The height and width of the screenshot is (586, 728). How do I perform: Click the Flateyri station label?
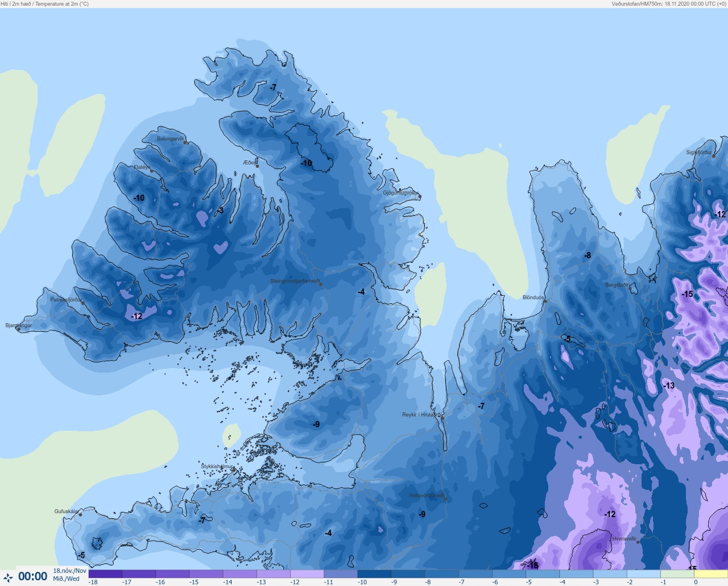click(142, 167)
